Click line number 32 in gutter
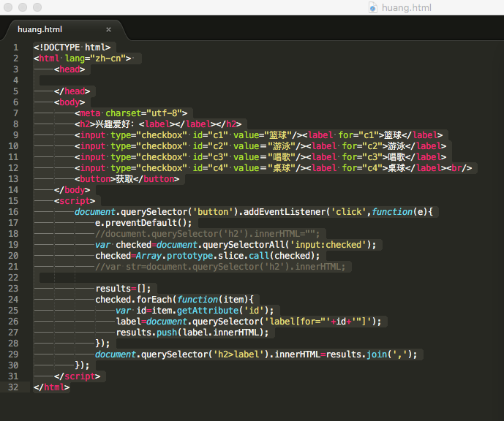 13,387
